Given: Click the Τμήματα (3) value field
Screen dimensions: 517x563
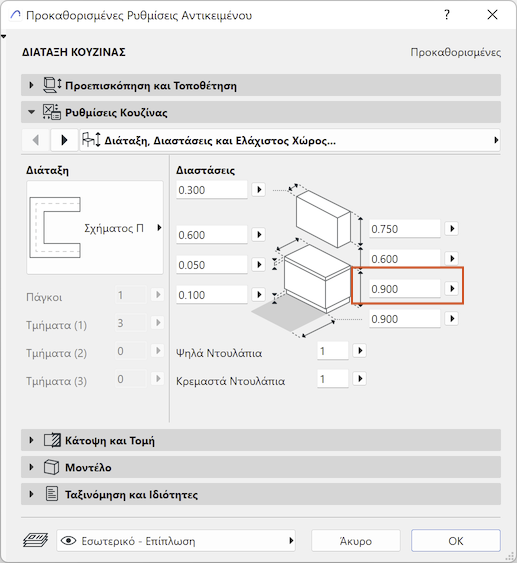Looking at the screenshot, I should (131, 379).
